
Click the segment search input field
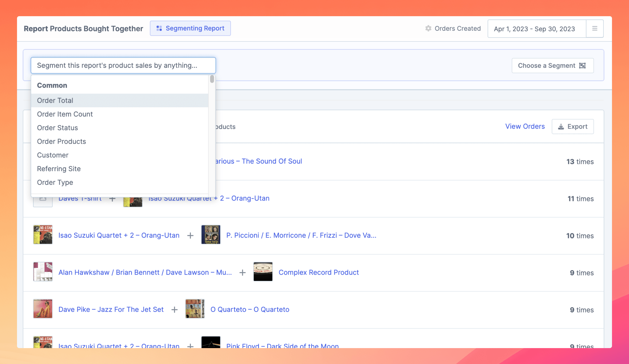[123, 65]
